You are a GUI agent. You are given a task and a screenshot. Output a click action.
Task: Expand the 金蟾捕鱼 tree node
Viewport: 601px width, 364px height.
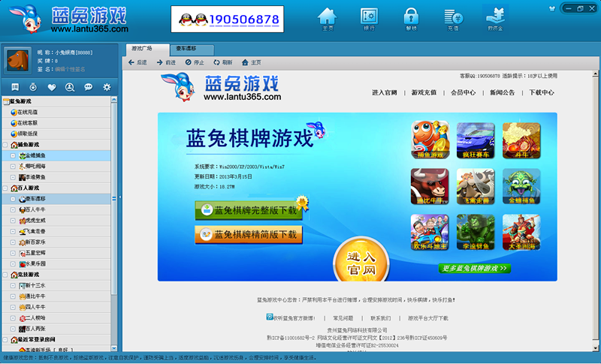click(x=13, y=156)
